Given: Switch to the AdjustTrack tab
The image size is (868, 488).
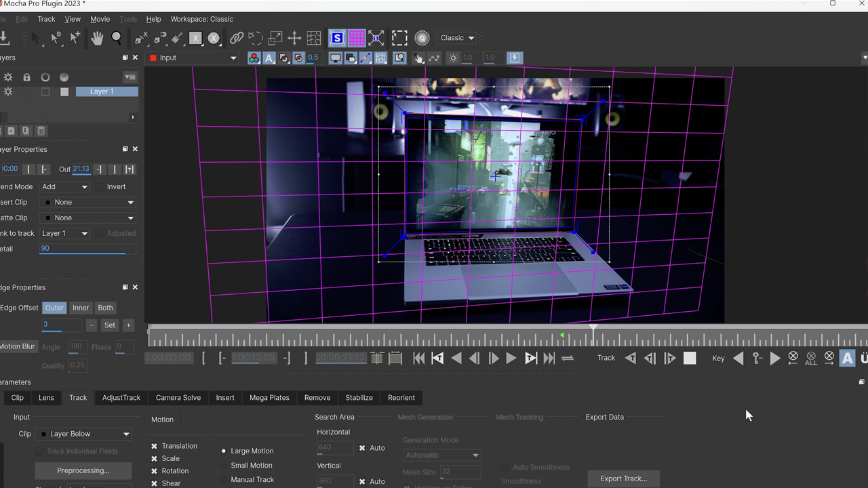Looking at the screenshot, I should tap(121, 398).
